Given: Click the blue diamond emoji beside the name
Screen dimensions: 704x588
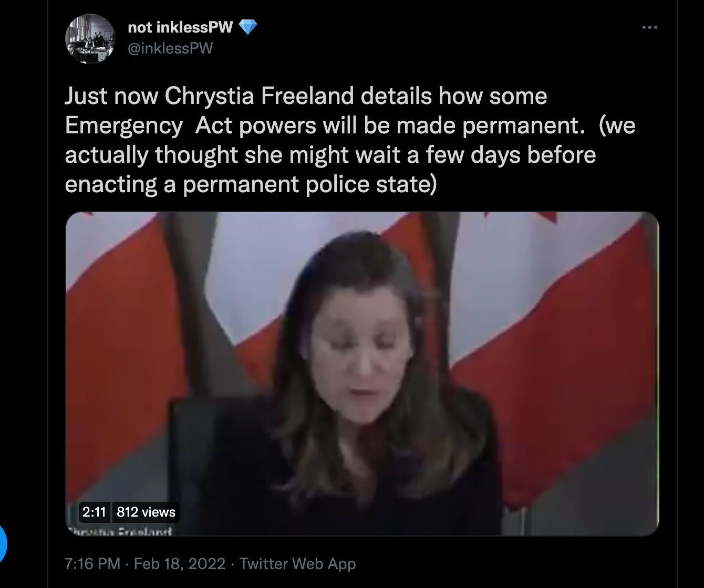Looking at the screenshot, I should (248, 27).
